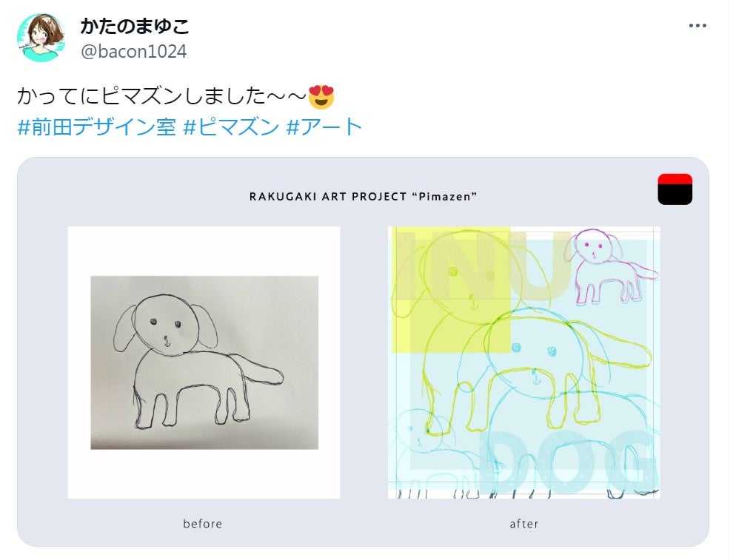Click the black dog drawing's head
733x560 pixels.
(x=166, y=325)
